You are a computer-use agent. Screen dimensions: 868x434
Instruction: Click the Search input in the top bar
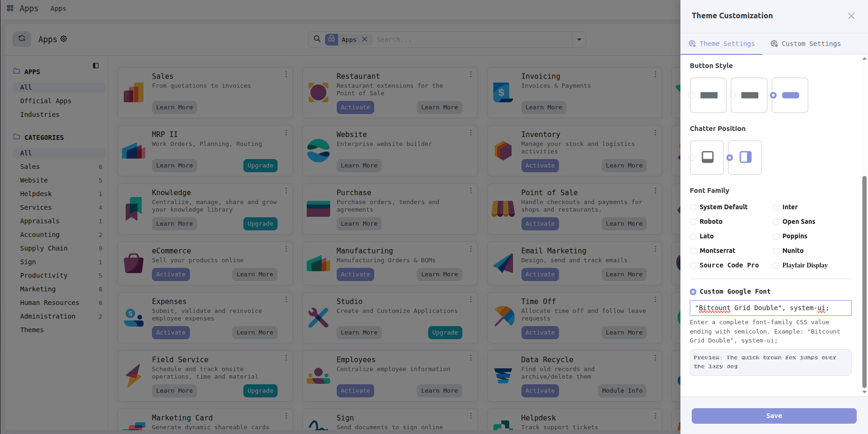pos(473,39)
